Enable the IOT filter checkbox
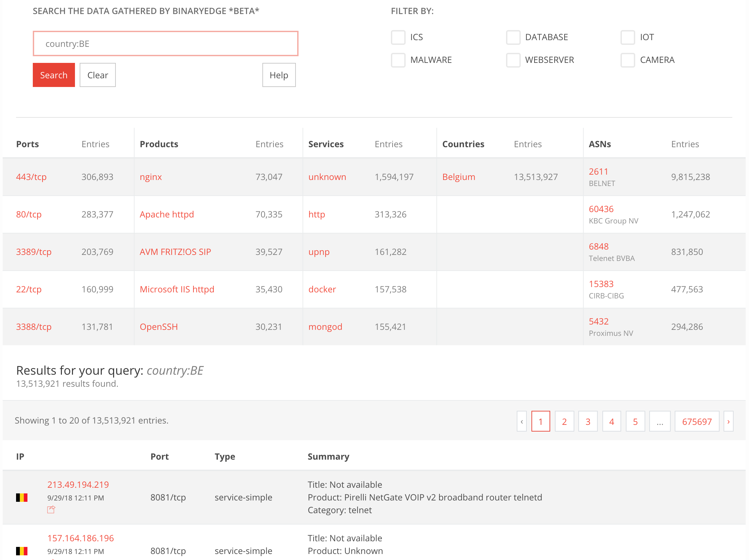Screen dimensions: 749x560 (628, 37)
